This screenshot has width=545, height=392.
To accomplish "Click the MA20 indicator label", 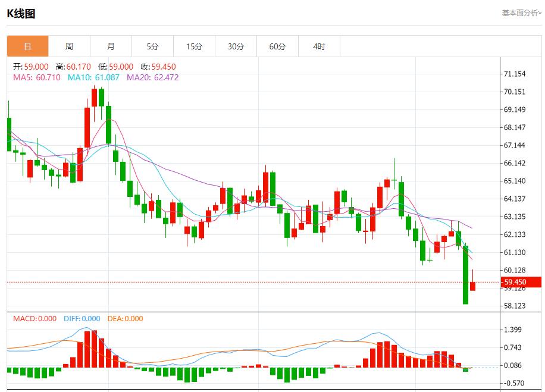I will [152, 77].
